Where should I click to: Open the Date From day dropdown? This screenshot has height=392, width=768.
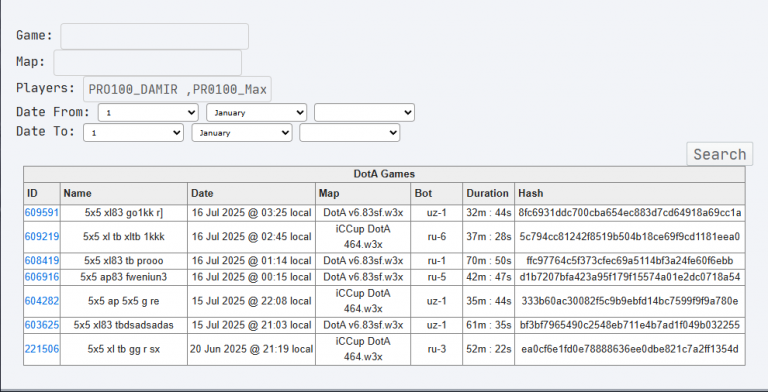[x=148, y=112]
